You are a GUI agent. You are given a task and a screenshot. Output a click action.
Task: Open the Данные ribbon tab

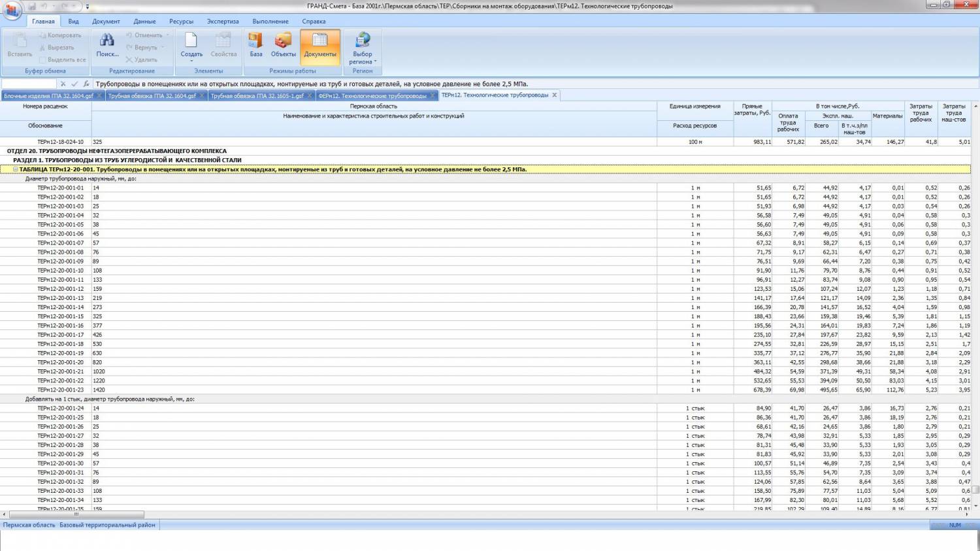144,22
